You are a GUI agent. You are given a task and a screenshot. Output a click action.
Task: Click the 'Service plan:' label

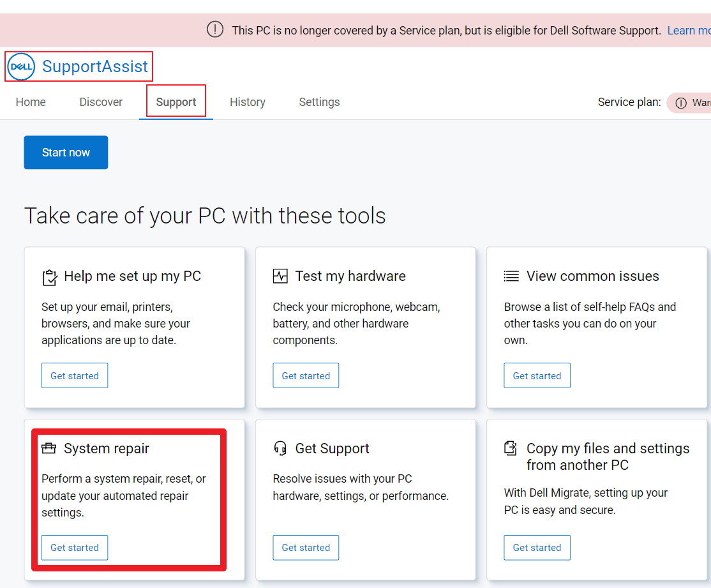(x=629, y=102)
